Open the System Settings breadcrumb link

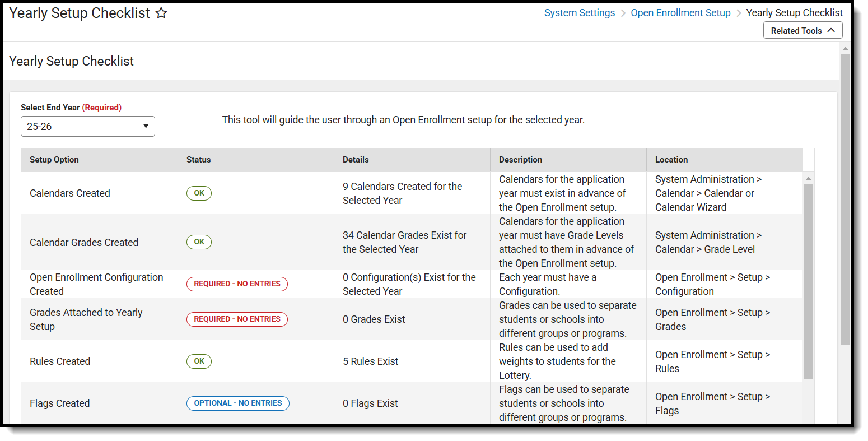pos(580,13)
